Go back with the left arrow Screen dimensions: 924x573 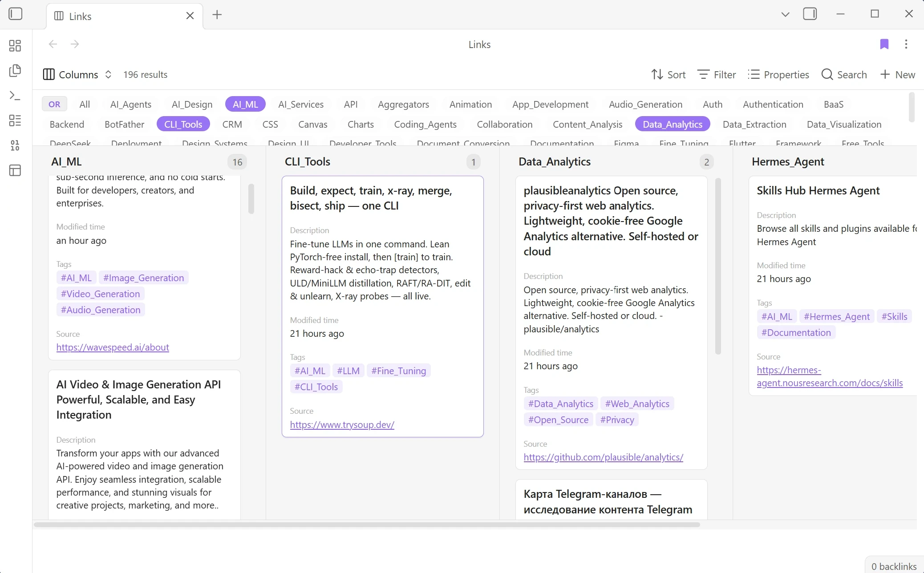[x=53, y=44]
